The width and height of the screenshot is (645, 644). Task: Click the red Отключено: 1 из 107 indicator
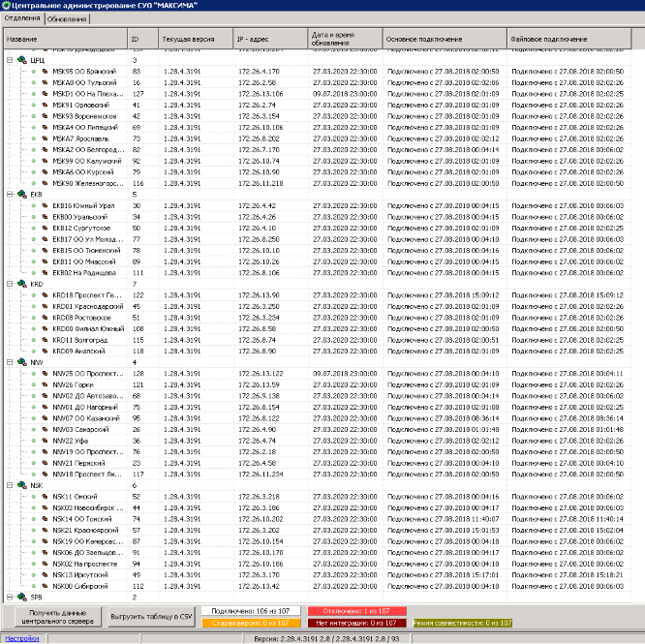pos(356,611)
